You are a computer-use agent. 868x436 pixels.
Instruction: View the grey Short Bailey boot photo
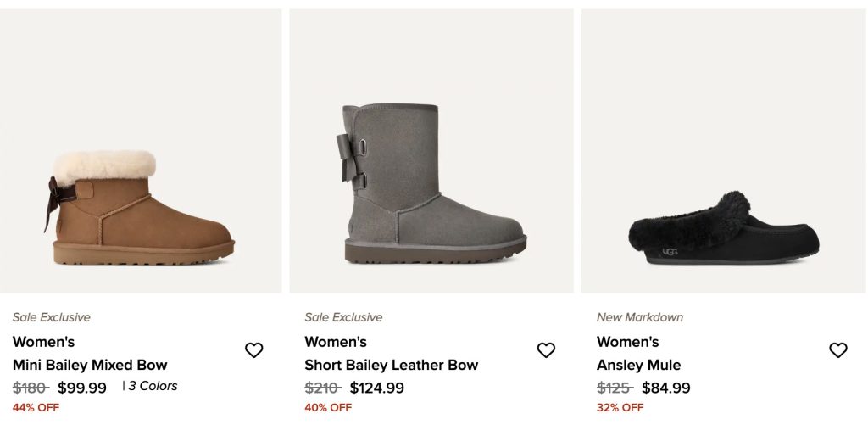pyautogui.click(x=434, y=185)
